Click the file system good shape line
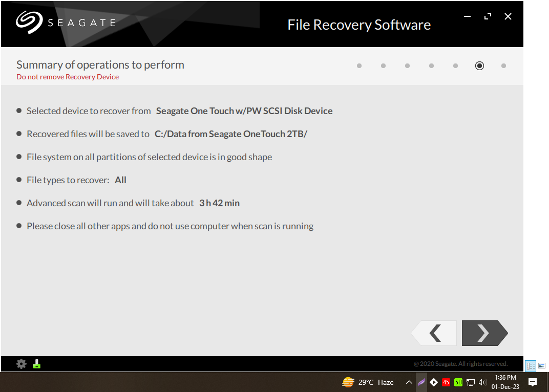Image resolution: width=549 pixels, height=392 pixels. click(150, 157)
